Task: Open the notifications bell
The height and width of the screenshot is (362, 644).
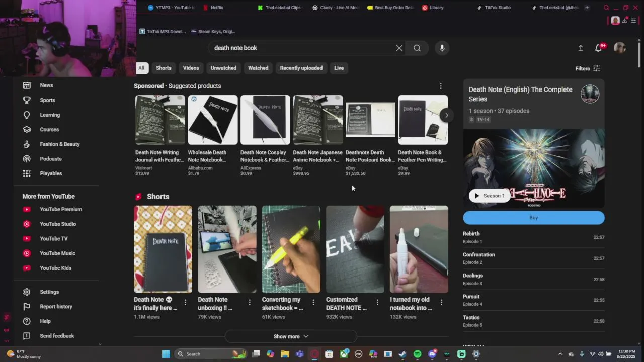Action: click(x=598, y=48)
